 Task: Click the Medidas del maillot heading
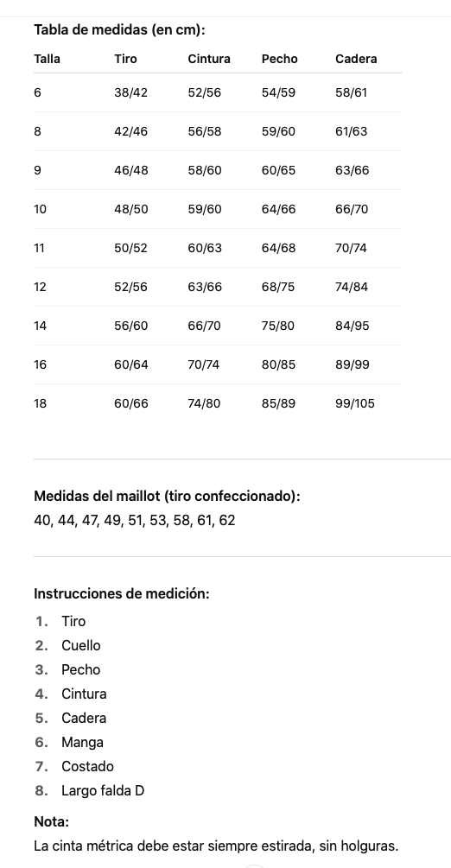(x=167, y=496)
